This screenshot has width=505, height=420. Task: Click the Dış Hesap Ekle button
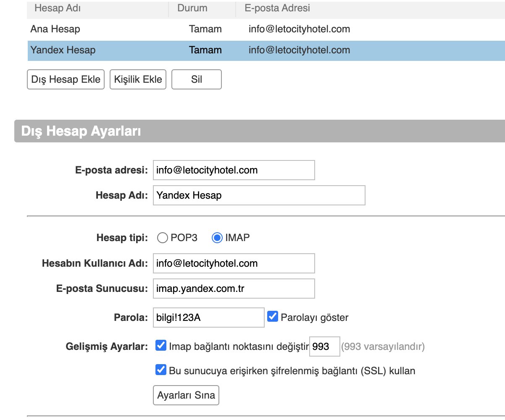(66, 79)
